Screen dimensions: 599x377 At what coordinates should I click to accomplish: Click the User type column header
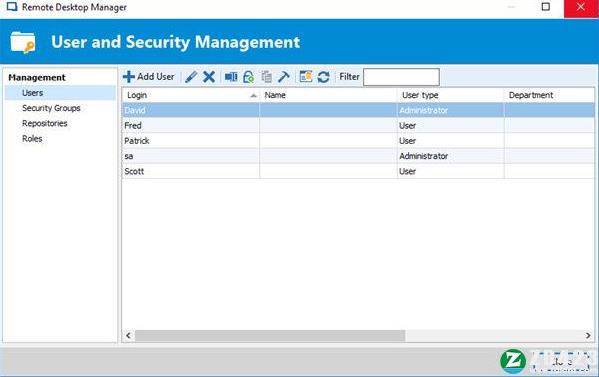pos(451,95)
